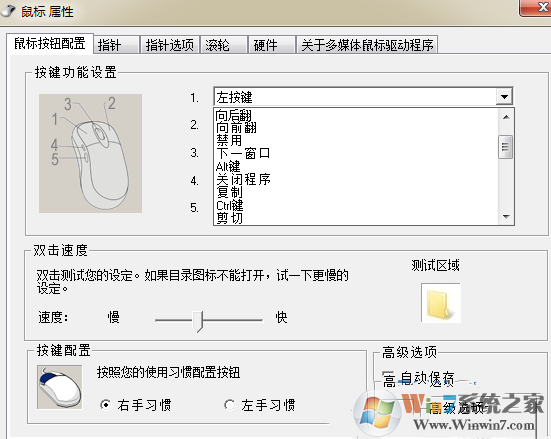The image size is (551, 439).
Task: Click the dropdown list scrollbar thumb
Action: (x=506, y=147)
